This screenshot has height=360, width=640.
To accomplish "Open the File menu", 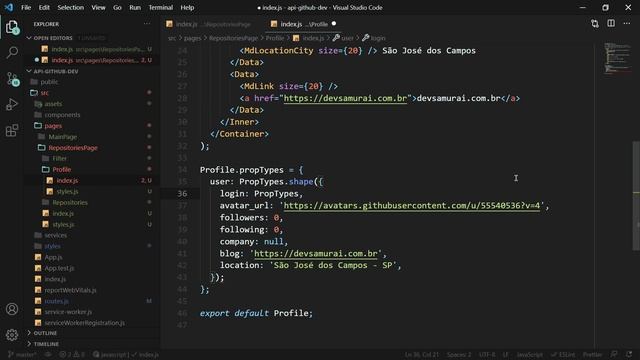I will [26, 7].
